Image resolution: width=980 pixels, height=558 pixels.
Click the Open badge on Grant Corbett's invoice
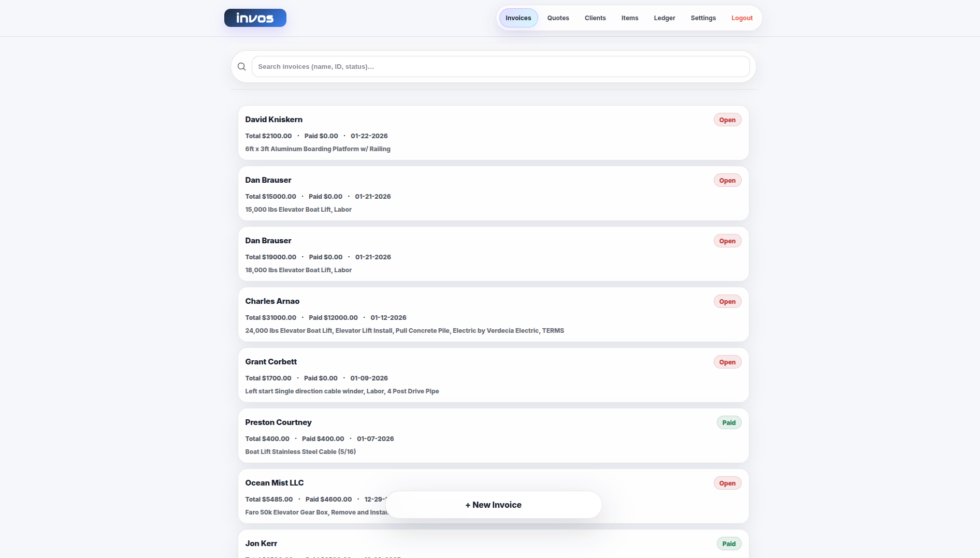[727, 362]
